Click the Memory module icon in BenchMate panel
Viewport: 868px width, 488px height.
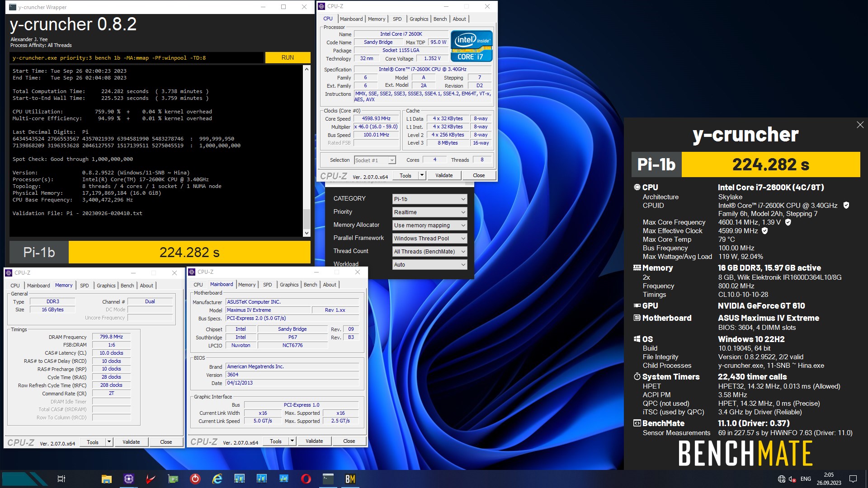point(637,267)
